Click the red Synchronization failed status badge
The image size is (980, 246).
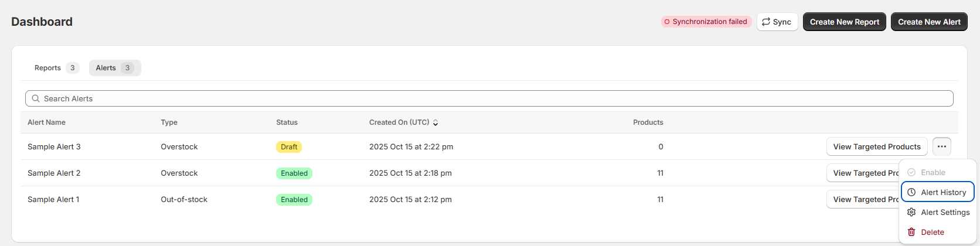click(706, 22)
